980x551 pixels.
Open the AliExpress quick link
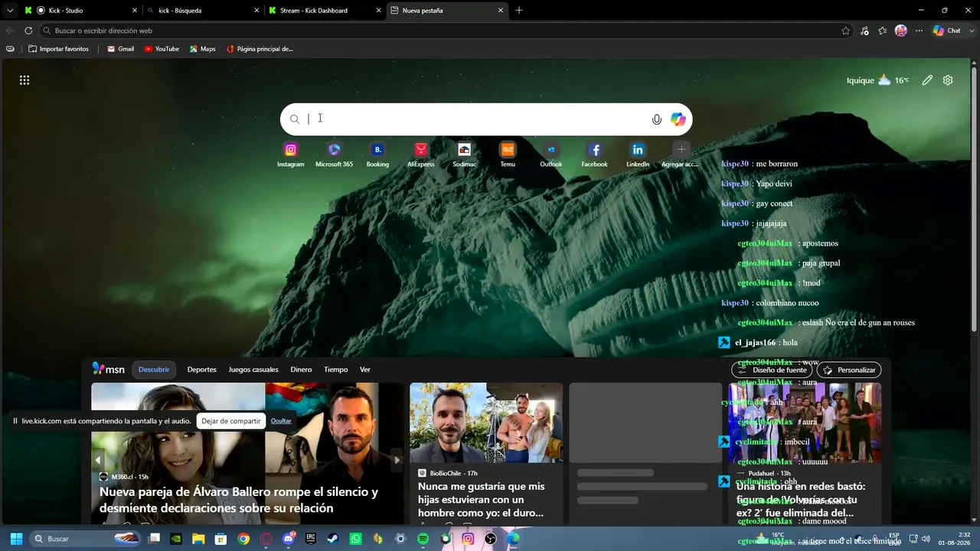point(421,150)
